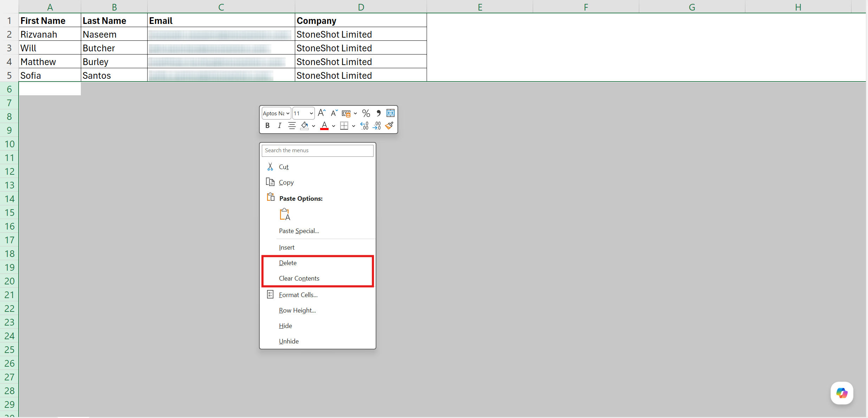
Task: Expand the Font Color options arrow
Action: point(333,126)
